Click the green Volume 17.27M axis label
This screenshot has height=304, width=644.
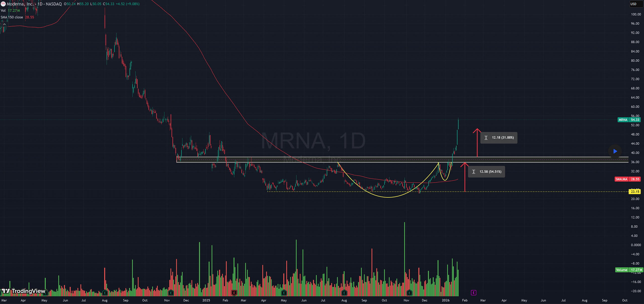pos(629,270)
